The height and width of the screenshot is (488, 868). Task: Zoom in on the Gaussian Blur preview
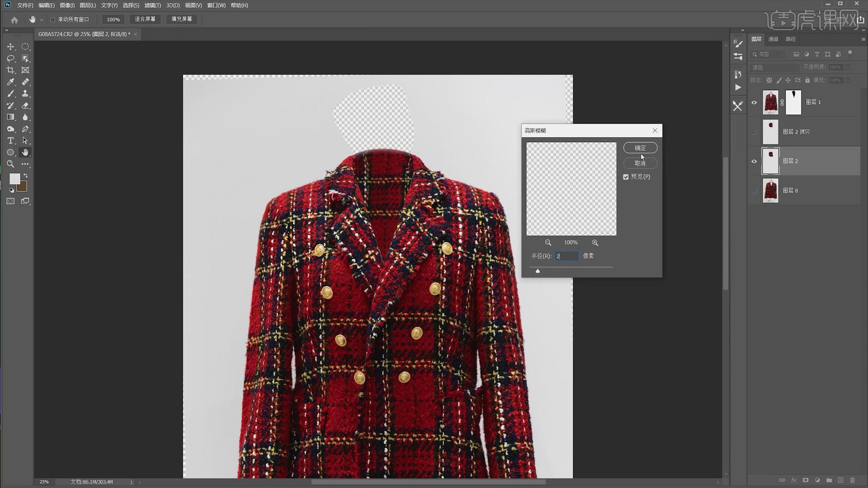pos(595,243)
